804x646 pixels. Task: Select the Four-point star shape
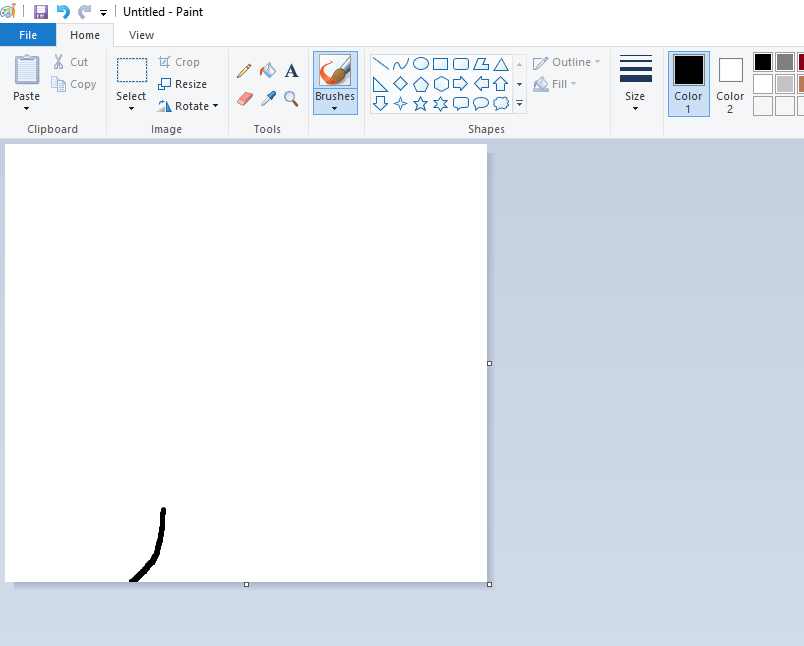(x=400, y=104)
